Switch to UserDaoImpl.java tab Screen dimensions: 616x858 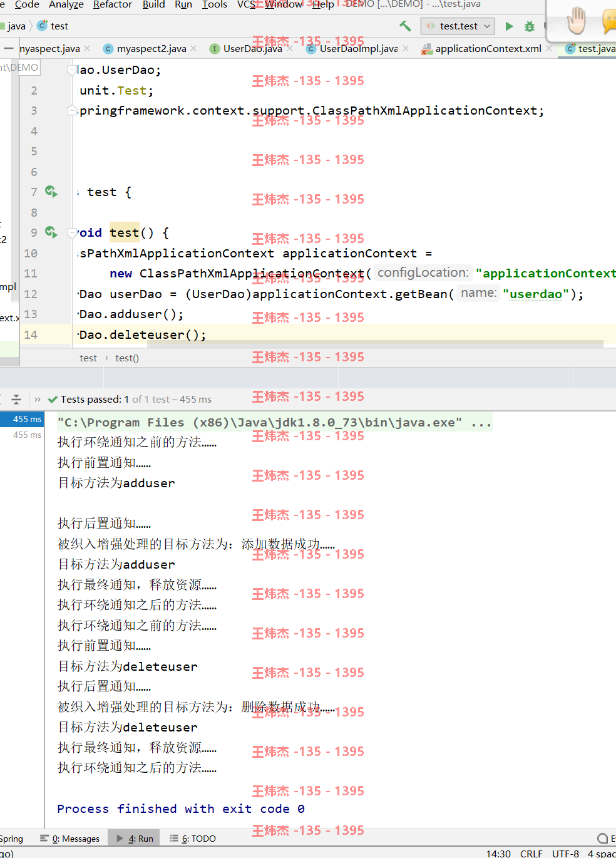coord(359,48)
